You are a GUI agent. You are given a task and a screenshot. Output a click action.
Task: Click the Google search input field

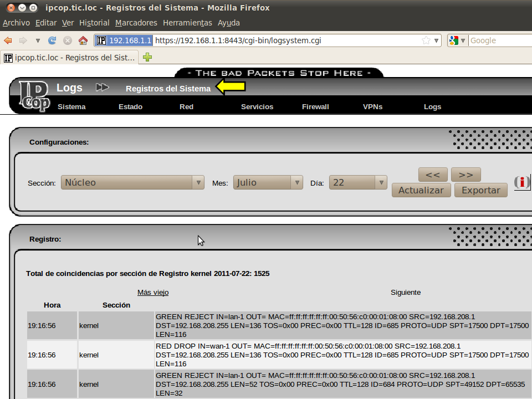coord(499,40)
